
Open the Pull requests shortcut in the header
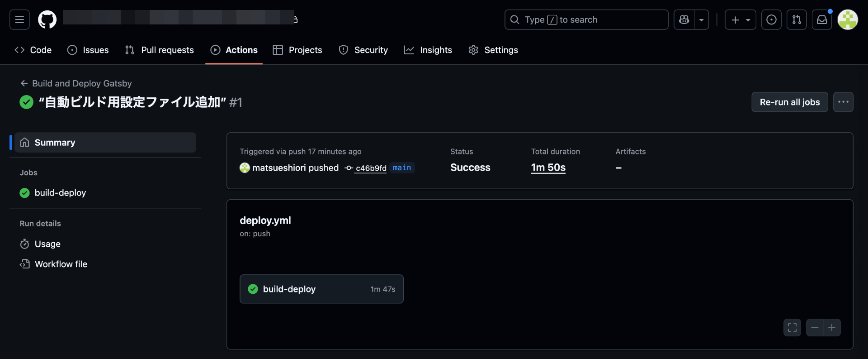(x=797, y=19)
